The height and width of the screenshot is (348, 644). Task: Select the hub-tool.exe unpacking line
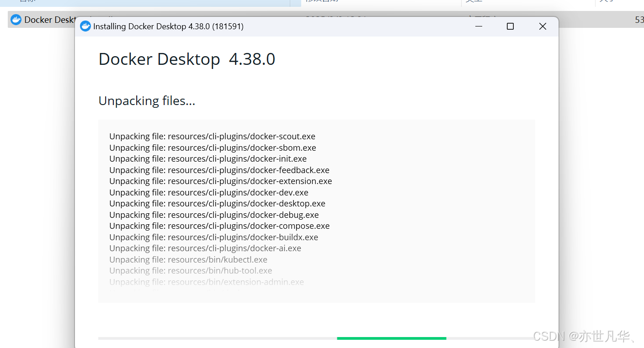point(191,271)
